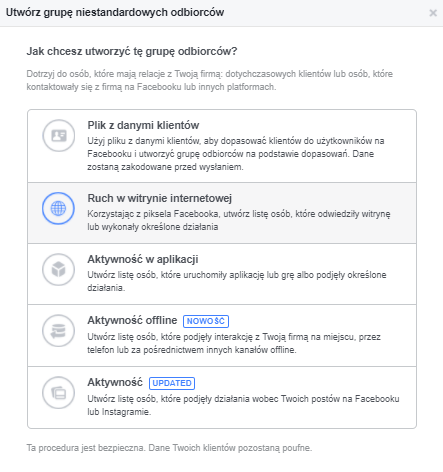Screen dimensions: 443x472
Task: Click the Facebook pixel description text
Action: coord(239,220)
